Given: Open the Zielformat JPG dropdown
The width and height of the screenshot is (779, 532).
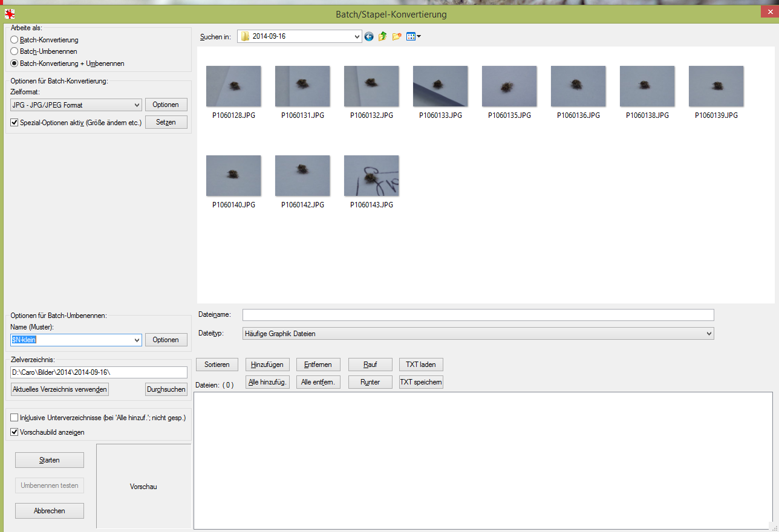Looking at the screenshot, I should 136,105.
